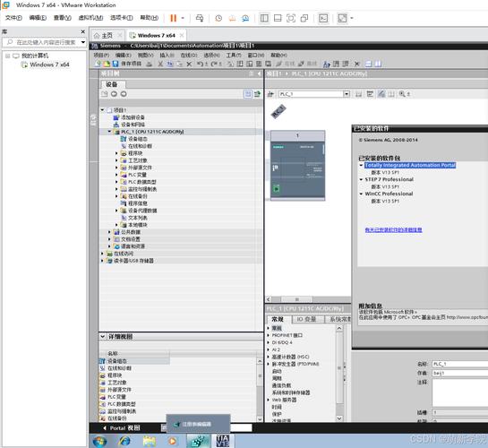Click the VMware pause virtual machine icon

174,18
